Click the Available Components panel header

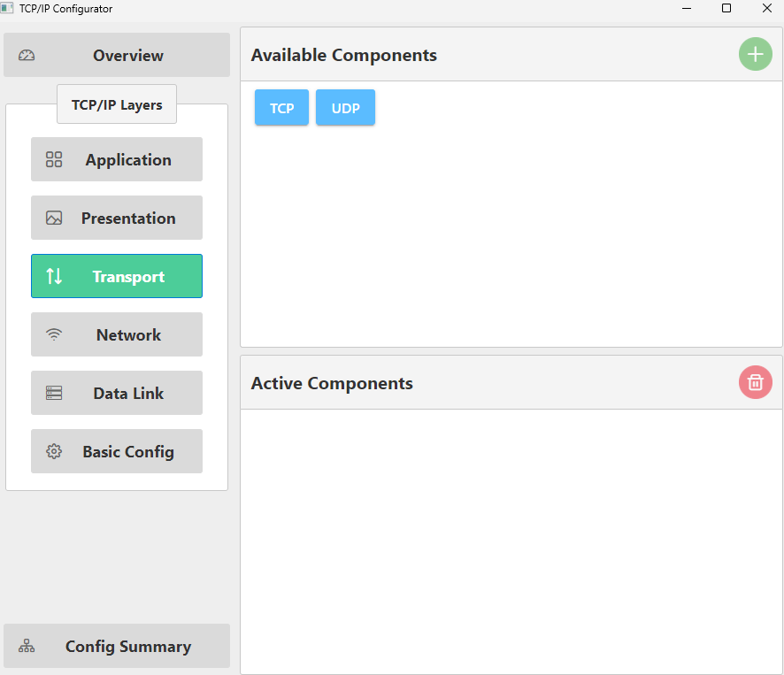click(x=344, y=55)
